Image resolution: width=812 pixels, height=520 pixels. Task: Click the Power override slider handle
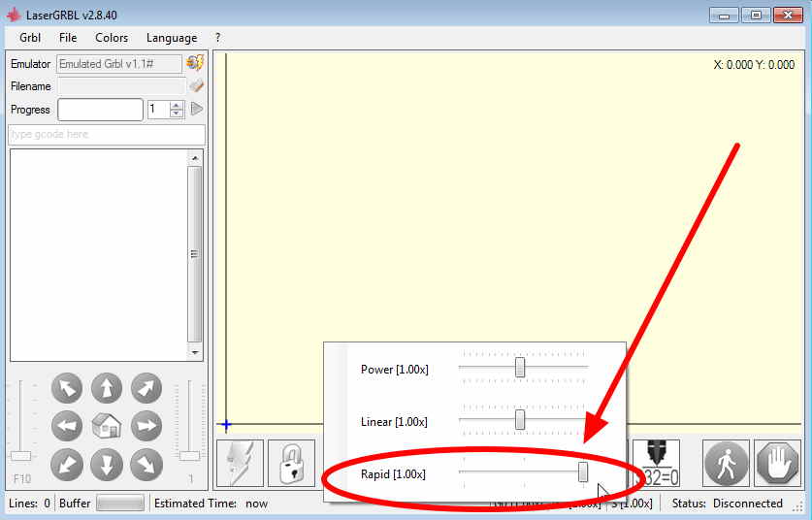[520, 368]
